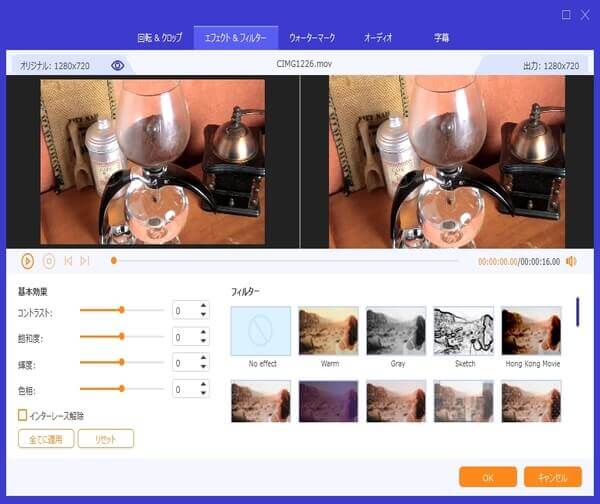Image resolution: width=600 pixels, height=504 pixels.
Task: Open the ウォーターマーク tab
Action: 312,38
